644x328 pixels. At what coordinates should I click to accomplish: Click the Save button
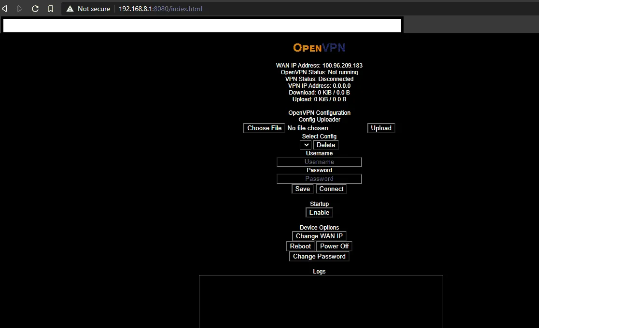[303, 189]
